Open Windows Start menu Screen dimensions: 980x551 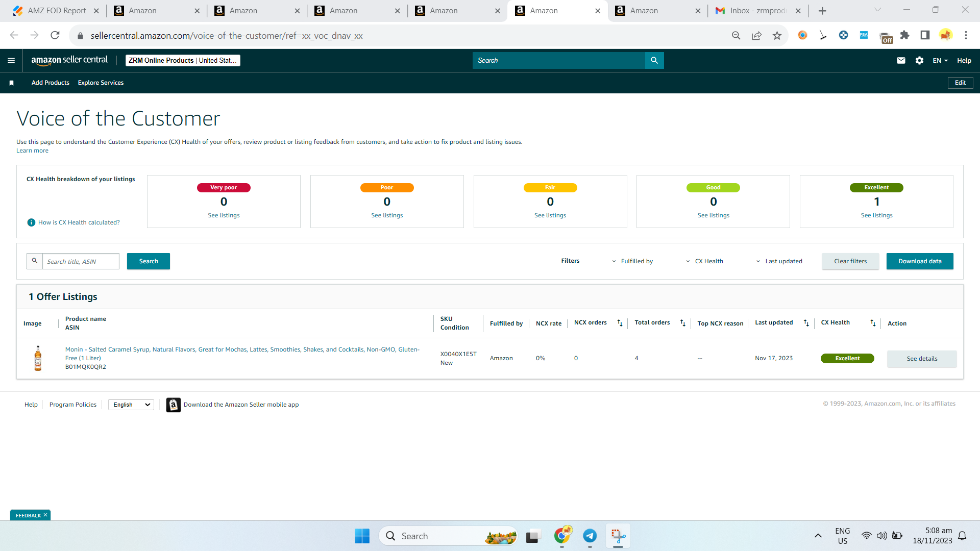tap(362, 536)
